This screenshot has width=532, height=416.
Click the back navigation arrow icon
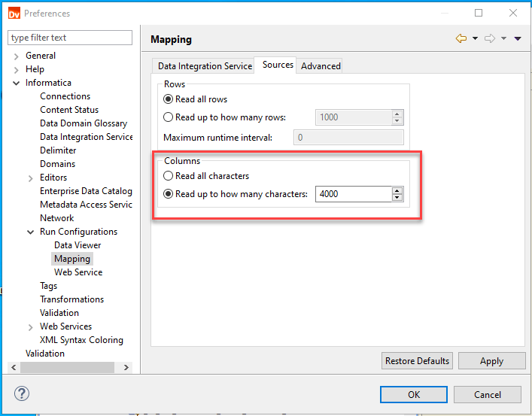coord(461,38)
